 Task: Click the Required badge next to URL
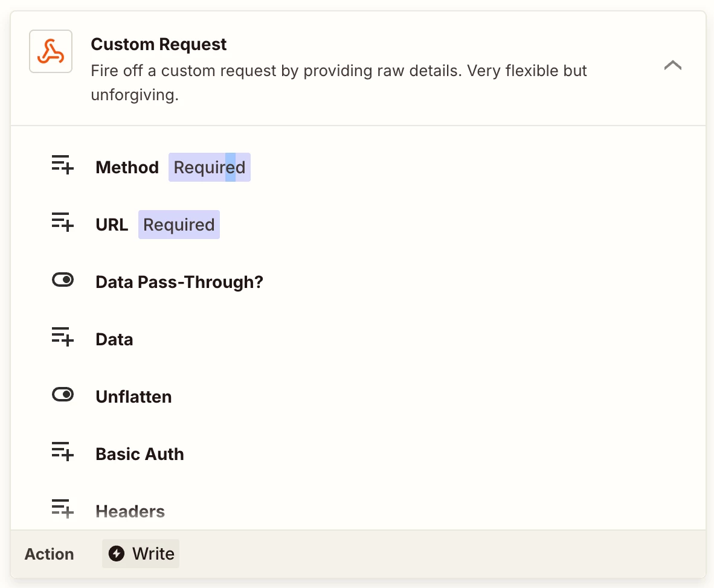point(179,225)
